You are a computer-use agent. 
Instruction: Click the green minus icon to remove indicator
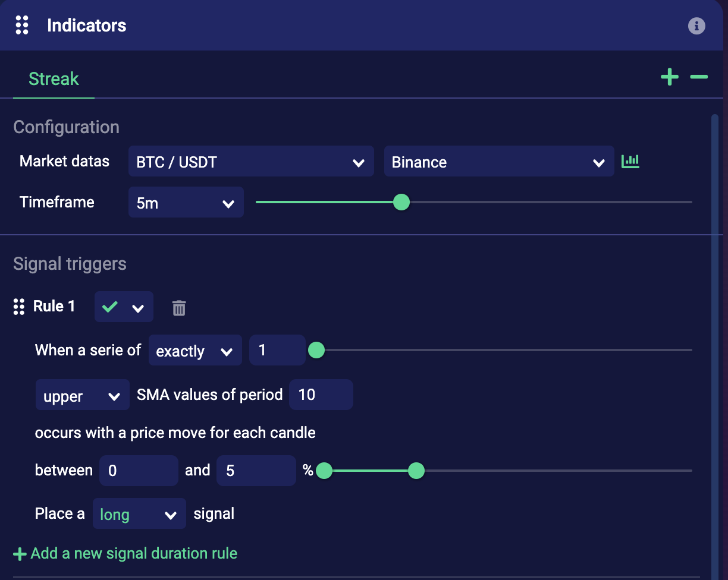pyautogui.click(x=699, y=77)
